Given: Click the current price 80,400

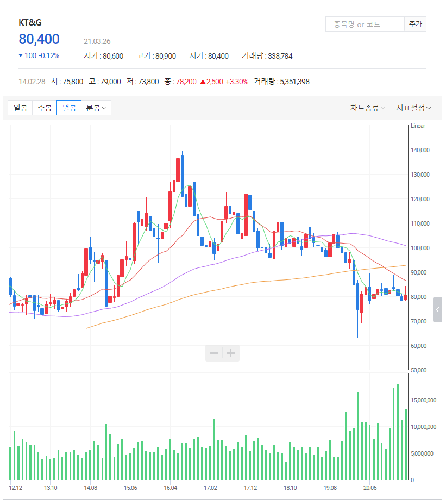Looking at the screenshot, I should click(39, 39).
